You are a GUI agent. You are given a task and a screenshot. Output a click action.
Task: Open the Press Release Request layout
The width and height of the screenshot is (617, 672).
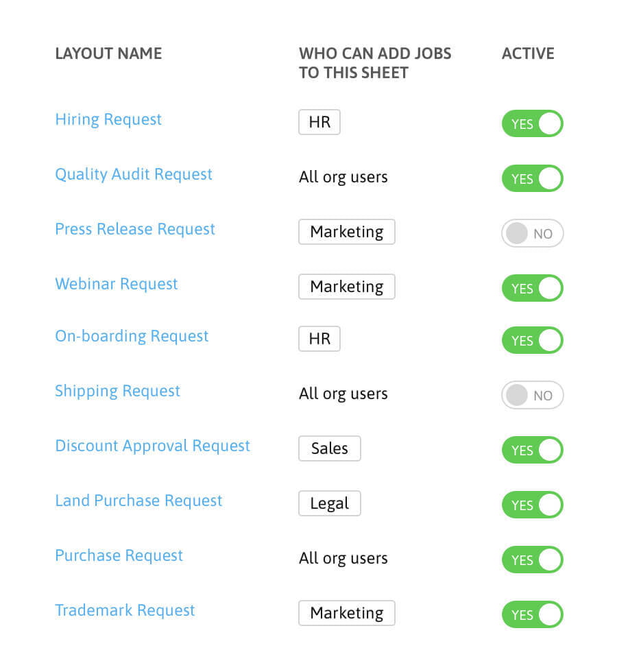(x=135, y=230)
